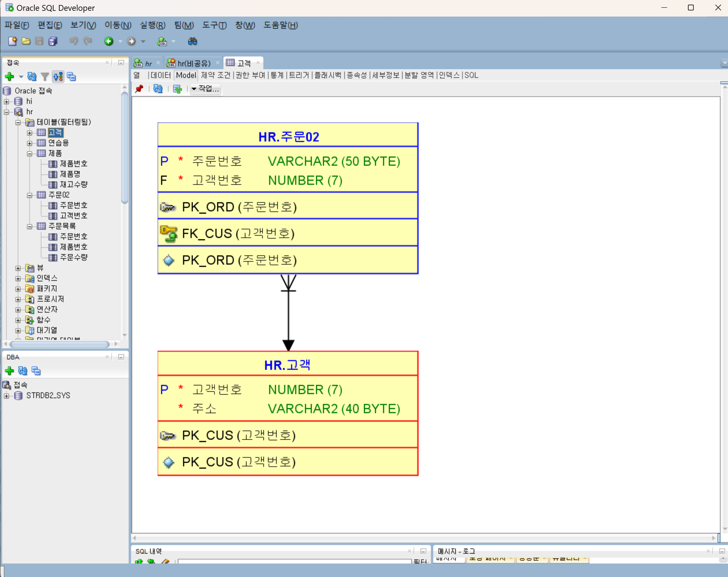
Task: Collapse the 제품 table node
Action: pyautogui.click(x=30, y=154)
